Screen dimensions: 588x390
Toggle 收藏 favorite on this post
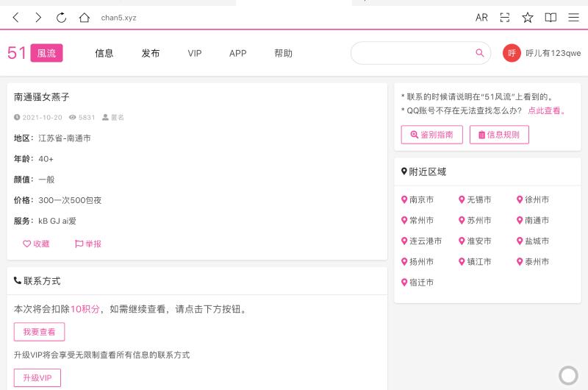pos(36,244)
